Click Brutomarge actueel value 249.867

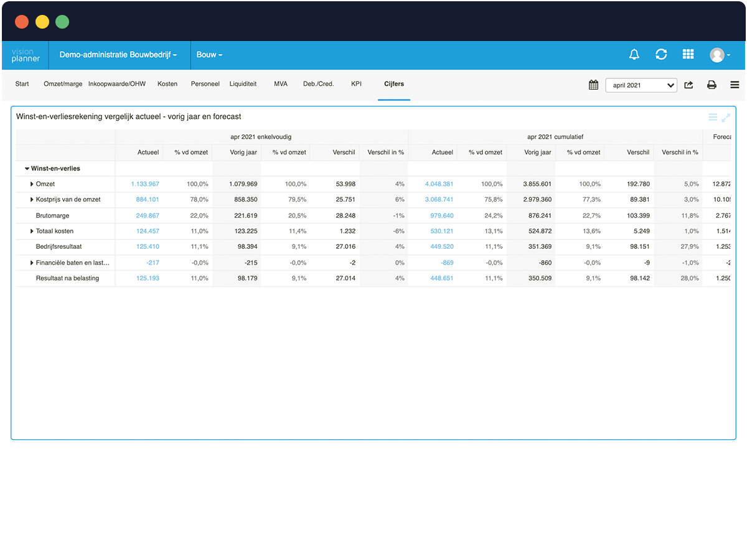[x=148, y=215]
